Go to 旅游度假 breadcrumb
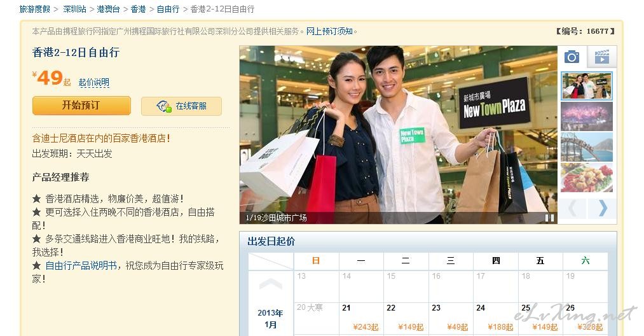The height and width of the screenshot is (336, 644). pyautogui.click(x=35, y=9)
